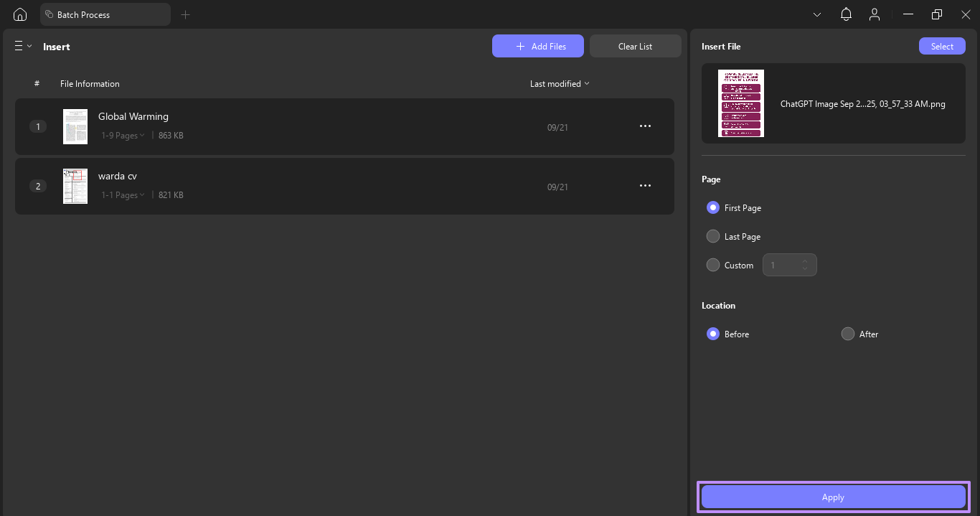Click the ChatGPT Image file name text
The height and width of the screenshot is (516, 980).
[862, 104]
